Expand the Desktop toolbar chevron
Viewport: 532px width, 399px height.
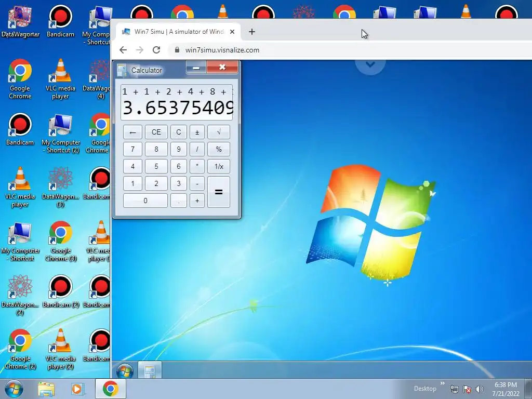coord(443,383)
